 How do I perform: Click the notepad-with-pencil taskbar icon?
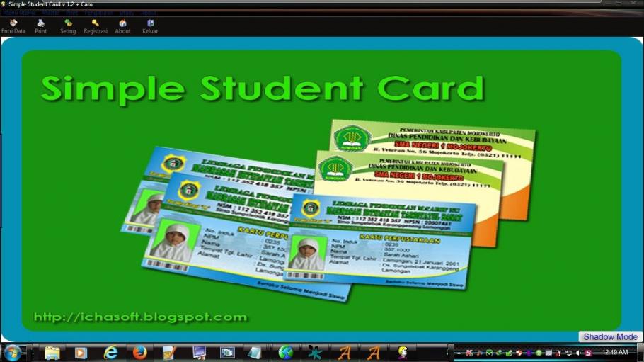pos(169,353)
